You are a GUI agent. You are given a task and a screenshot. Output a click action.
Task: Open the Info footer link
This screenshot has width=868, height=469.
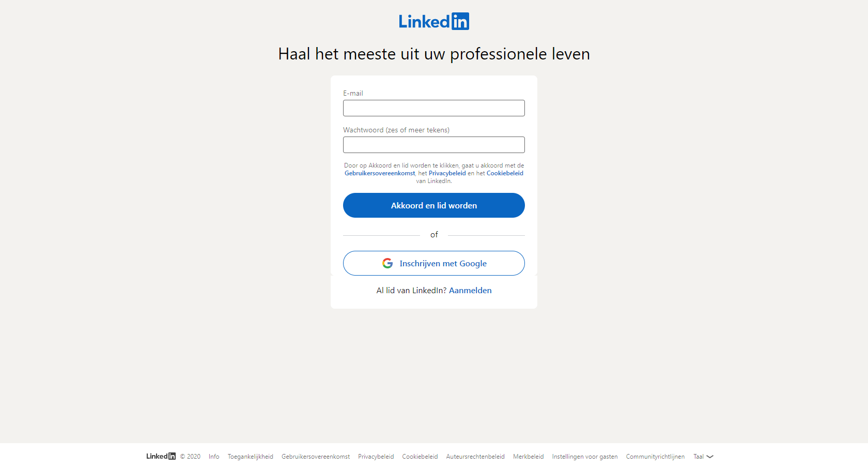click(x=214, y=457)
